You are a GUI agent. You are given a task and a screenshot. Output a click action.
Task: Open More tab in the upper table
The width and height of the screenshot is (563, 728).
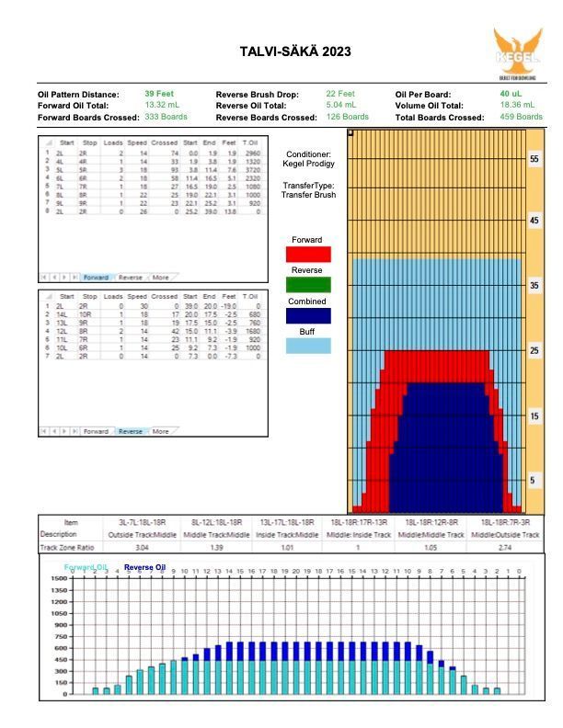pyautogui.click(x=160, y=277)
